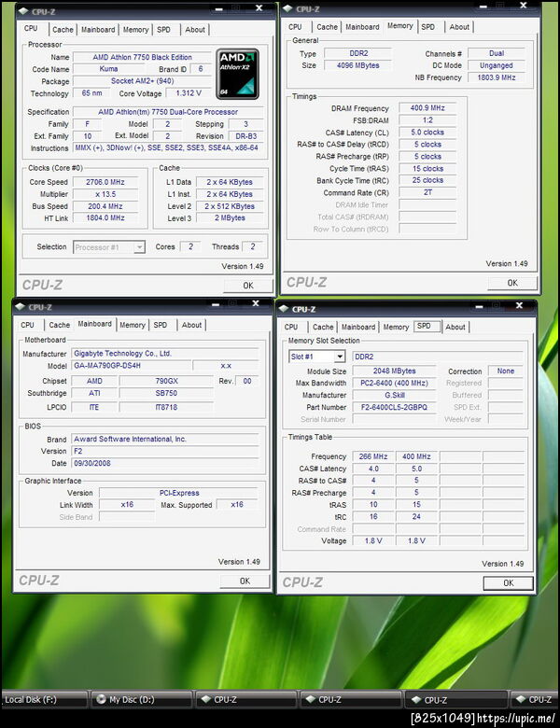Viewport: 560px width, 728px height.
Task: Click CPU-Z title icon in Memory window
Action: (x=287, y=8)
